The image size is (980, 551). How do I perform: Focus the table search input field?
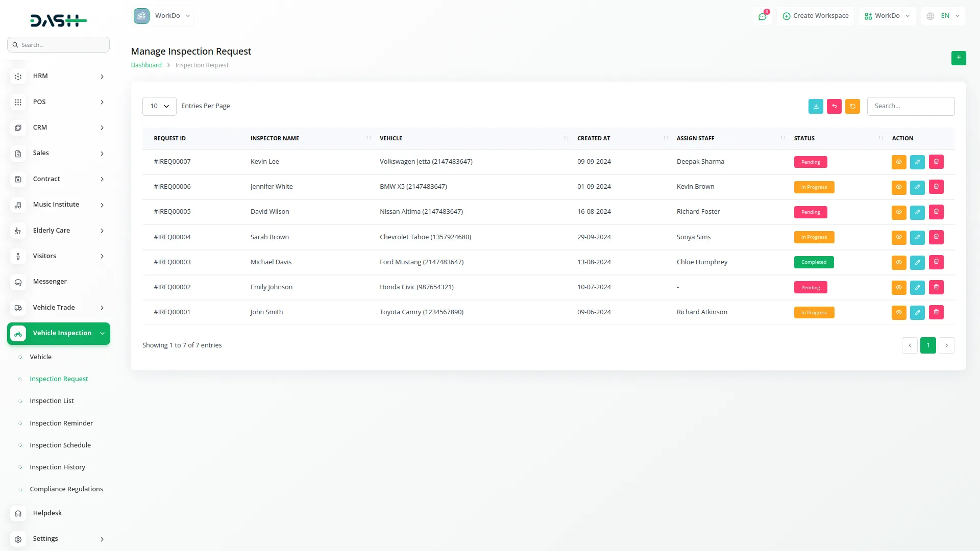coord(911,106)
